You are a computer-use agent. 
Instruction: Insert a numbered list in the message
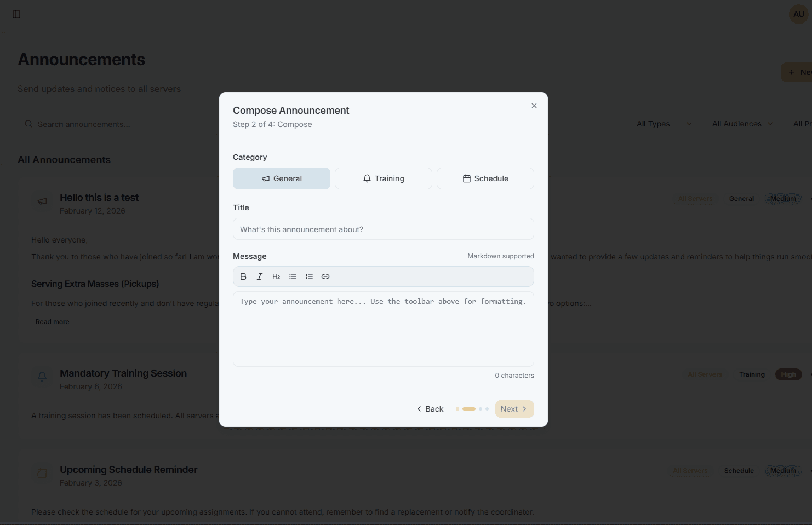click(309, 276)
